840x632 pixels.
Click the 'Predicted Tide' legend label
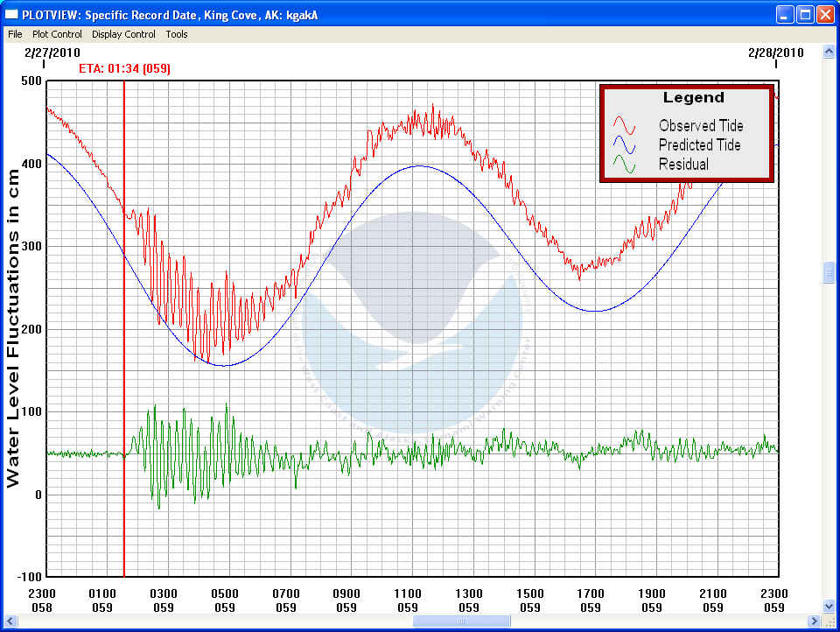(x=699, y=144)
